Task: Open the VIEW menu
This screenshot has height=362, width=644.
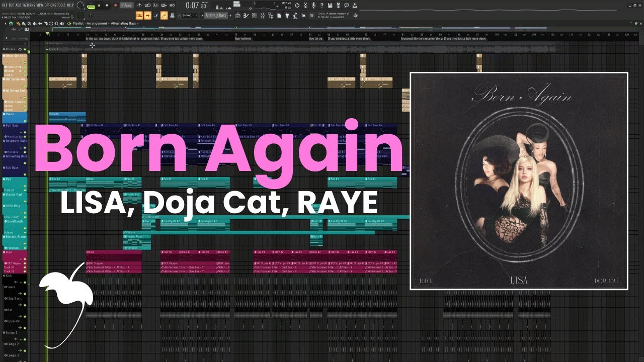Action: pos(40,5)
